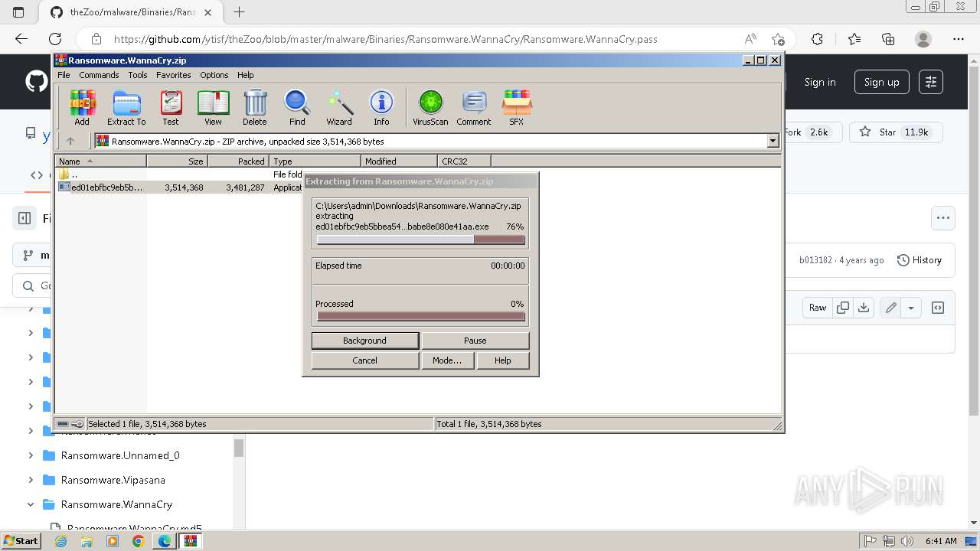Download raw file icon on GitHub
This screenshot has width=980, height=551.
[x=864, y=308]
